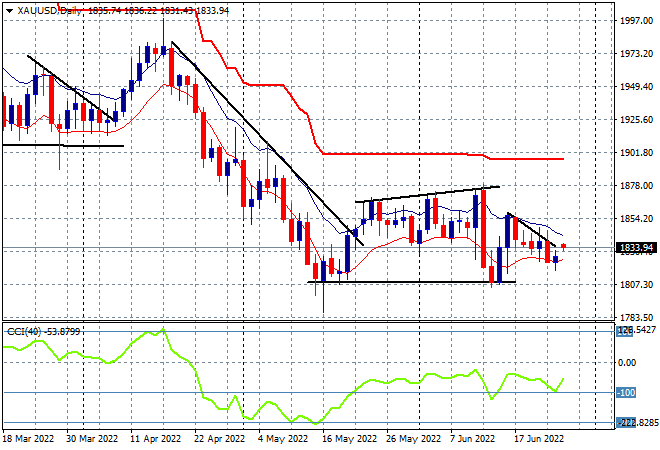Click the 30 Mar 2022 date label
The height and width of the screenshot is (450, 660).
(92, 439)
